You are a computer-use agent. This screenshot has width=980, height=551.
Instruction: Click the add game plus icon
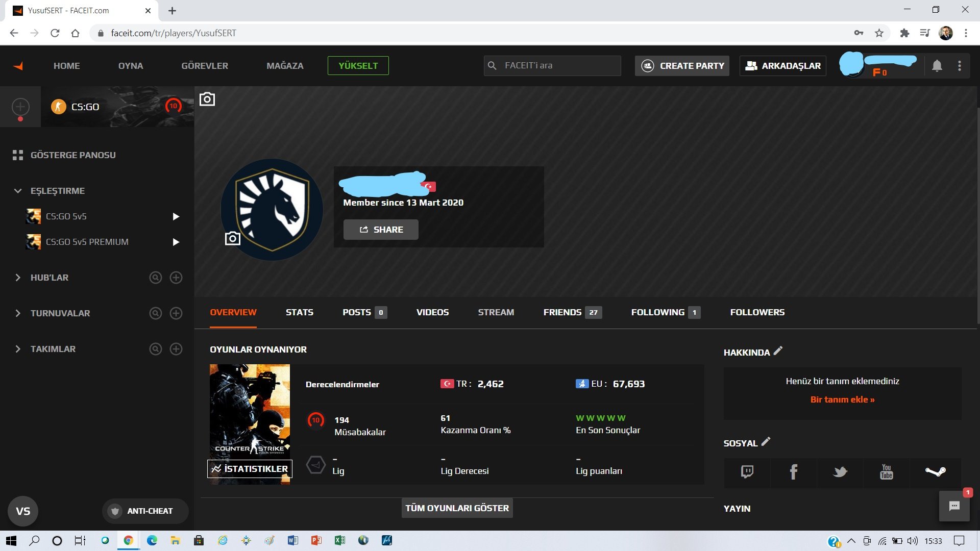[x=20, y=107]
